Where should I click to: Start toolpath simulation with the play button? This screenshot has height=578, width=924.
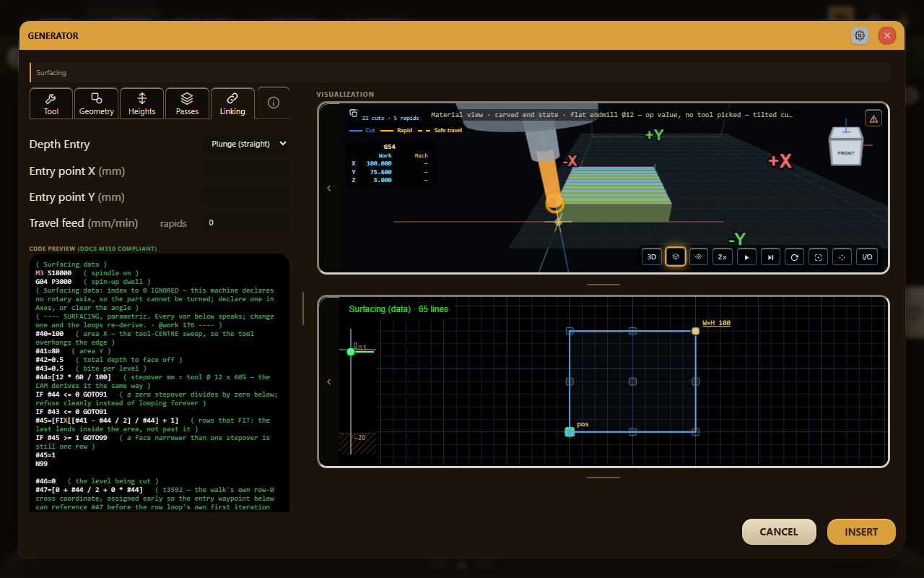(746, 256)
